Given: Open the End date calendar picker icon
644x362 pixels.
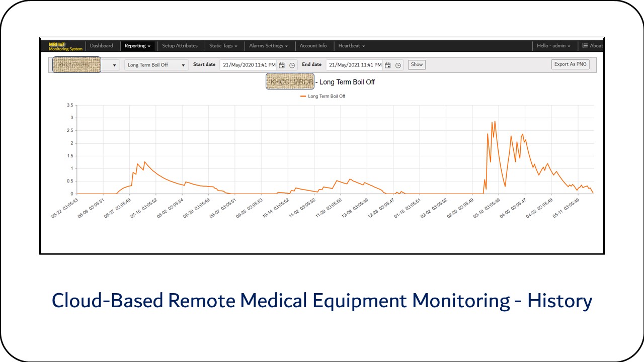Looking at the screenshot, I should pos(388,65).
